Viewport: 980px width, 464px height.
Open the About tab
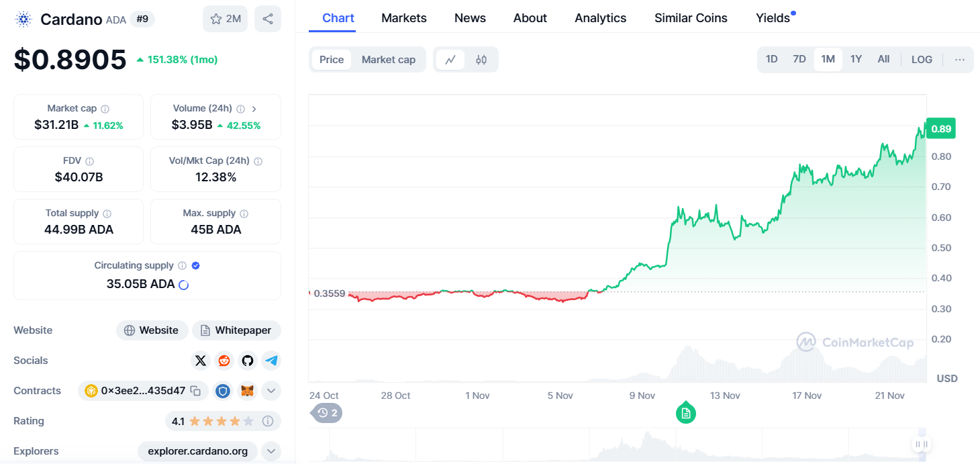530,18
